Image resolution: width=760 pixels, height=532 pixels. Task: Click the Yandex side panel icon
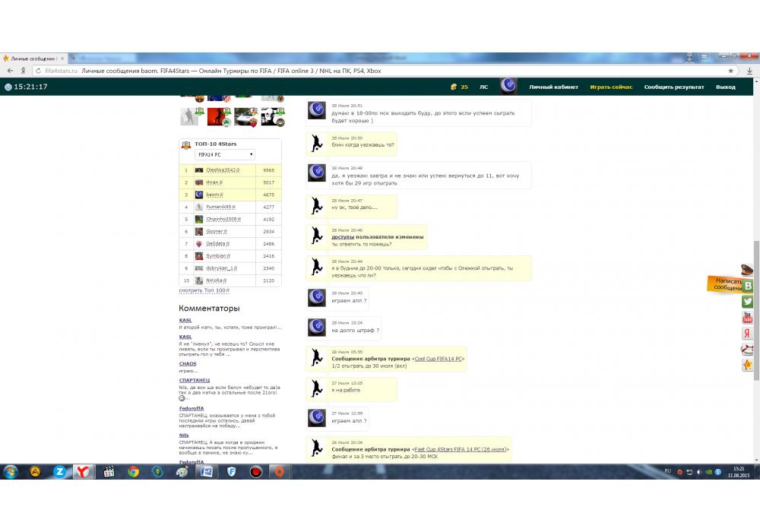point(748,334)
